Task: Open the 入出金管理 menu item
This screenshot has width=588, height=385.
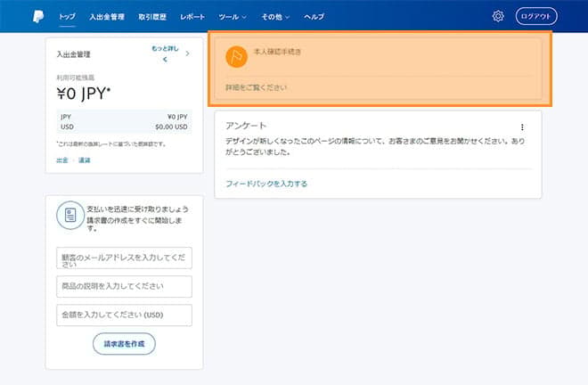Action: pos(107,17)
